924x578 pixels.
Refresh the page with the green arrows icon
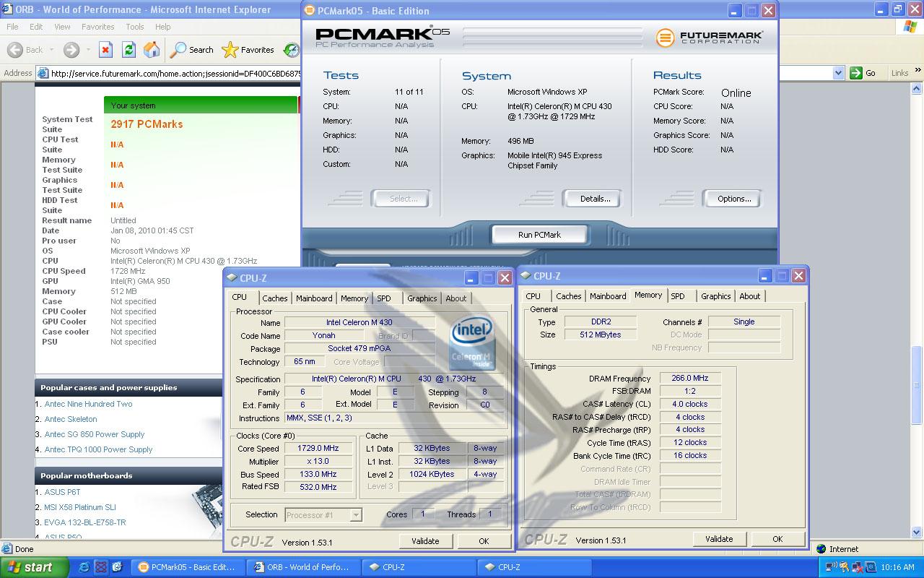128,50
